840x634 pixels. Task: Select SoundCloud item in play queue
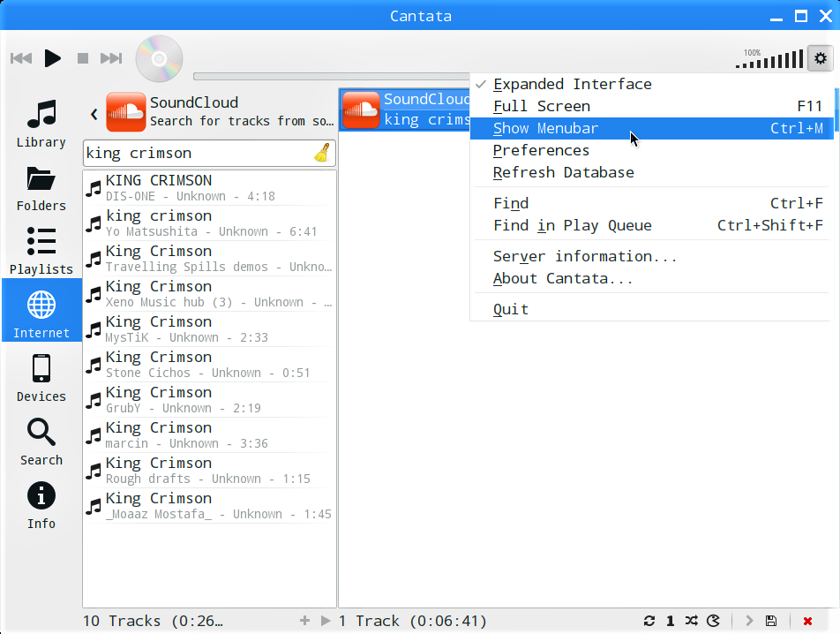pyautogui.click(x=405, y=109)
